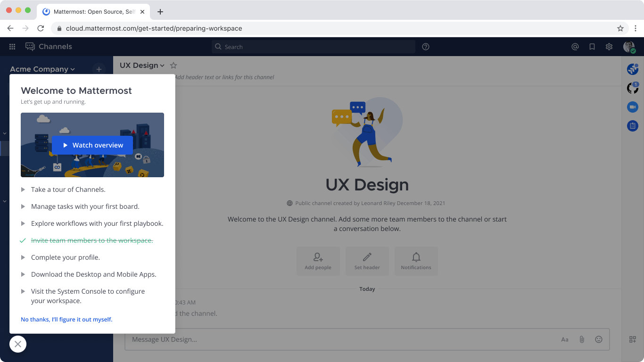Expand Visit the System Console step

click(83, 296)
